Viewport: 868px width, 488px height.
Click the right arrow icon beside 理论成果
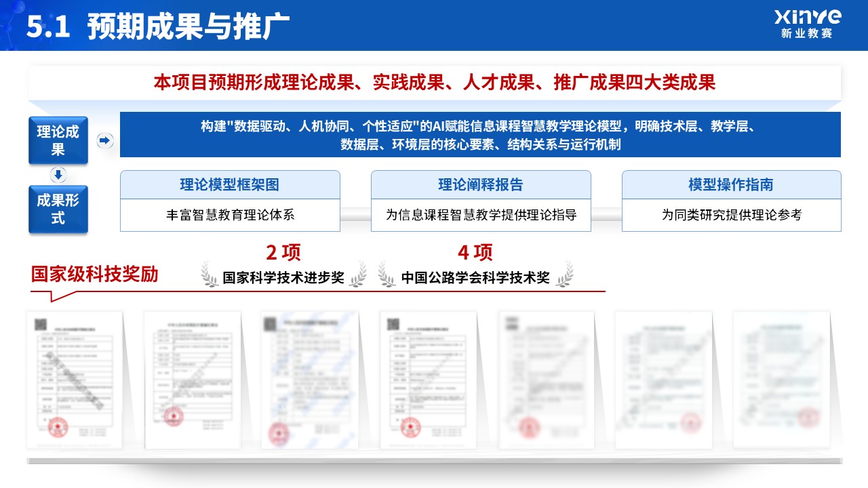point(105,141)
